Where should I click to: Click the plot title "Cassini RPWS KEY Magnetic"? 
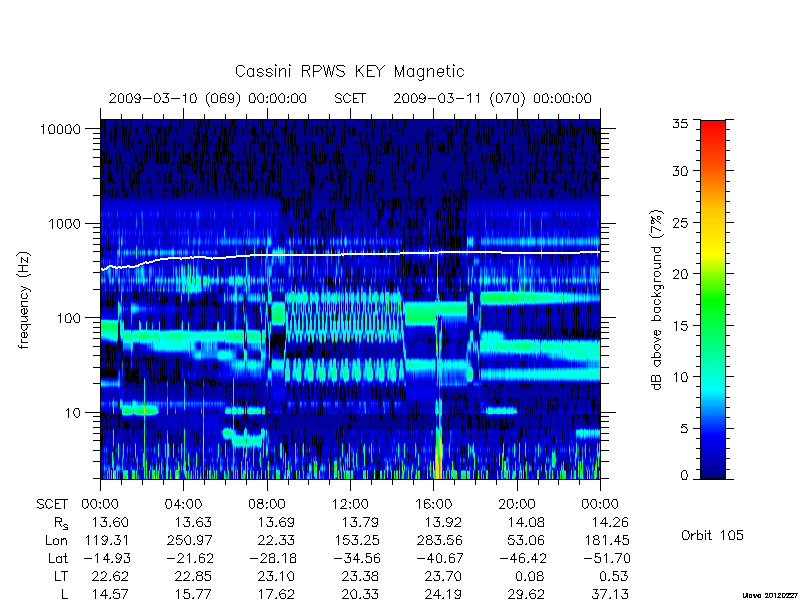349,71
